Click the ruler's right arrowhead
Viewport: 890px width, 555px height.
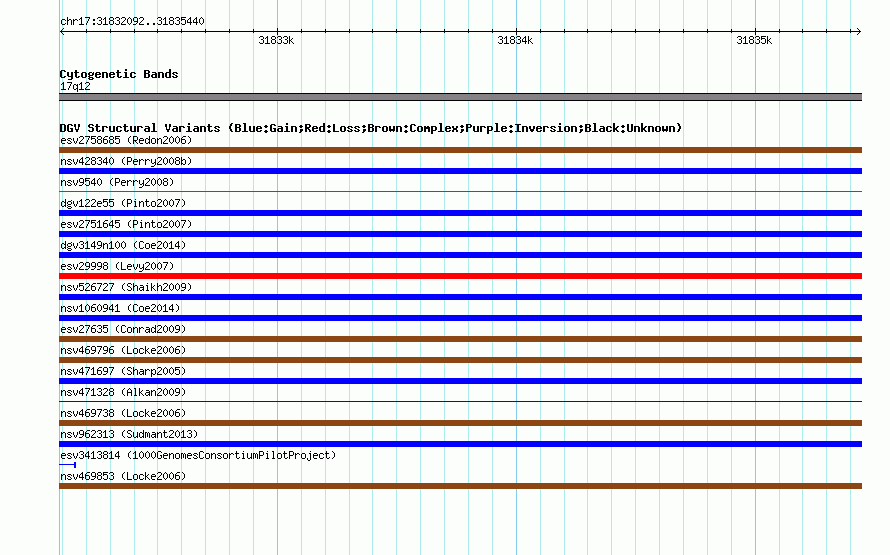click(x=859, y=31)
